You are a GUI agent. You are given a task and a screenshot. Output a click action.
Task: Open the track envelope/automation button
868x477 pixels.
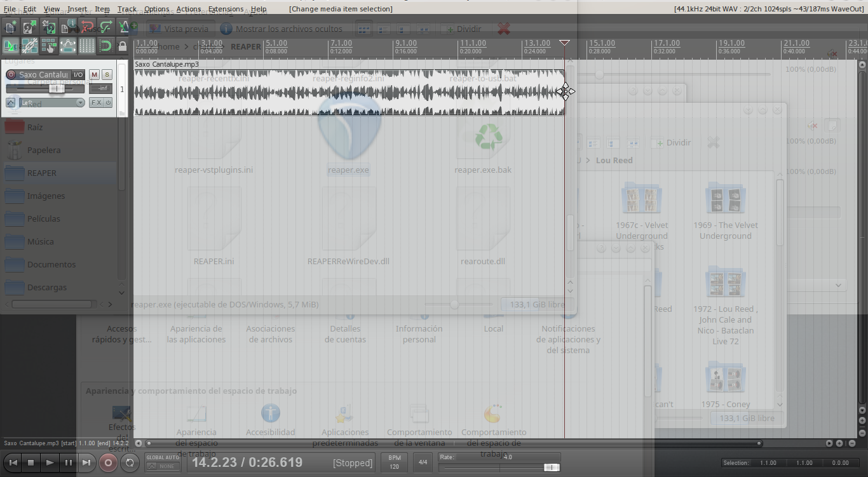11,103
